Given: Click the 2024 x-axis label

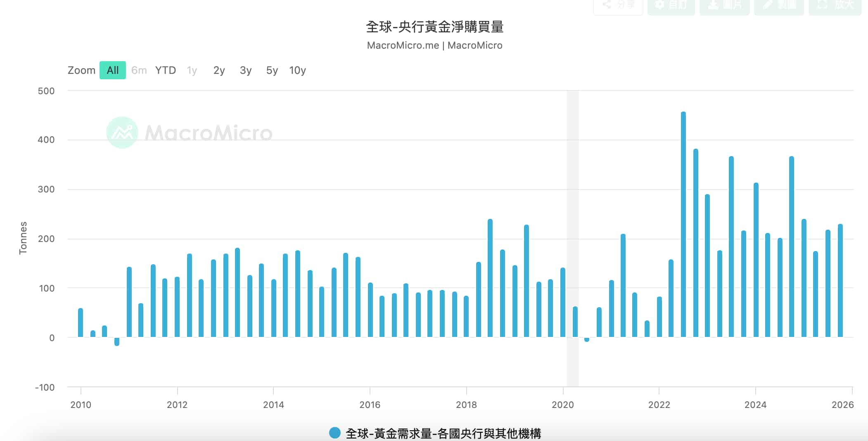Looking at the screenshot, I should point(755,405).
